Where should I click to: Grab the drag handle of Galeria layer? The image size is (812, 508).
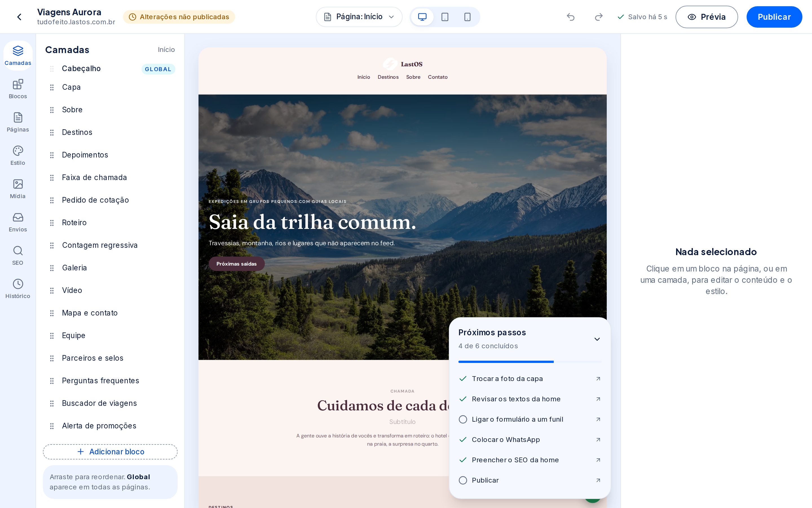(52, 268)
